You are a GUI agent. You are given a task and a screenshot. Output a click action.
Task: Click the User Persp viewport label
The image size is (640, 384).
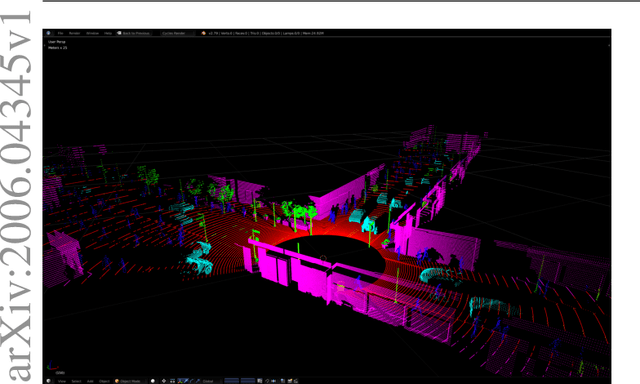pos(57,42)
